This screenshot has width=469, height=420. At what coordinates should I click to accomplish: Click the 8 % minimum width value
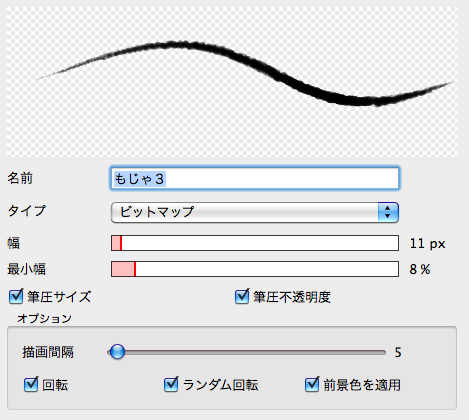420,269
